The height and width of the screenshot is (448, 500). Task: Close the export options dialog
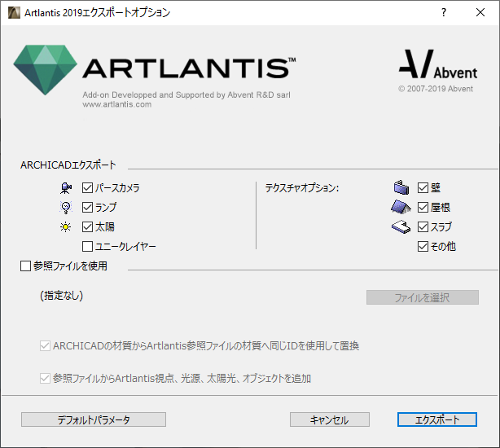[480, 12]
